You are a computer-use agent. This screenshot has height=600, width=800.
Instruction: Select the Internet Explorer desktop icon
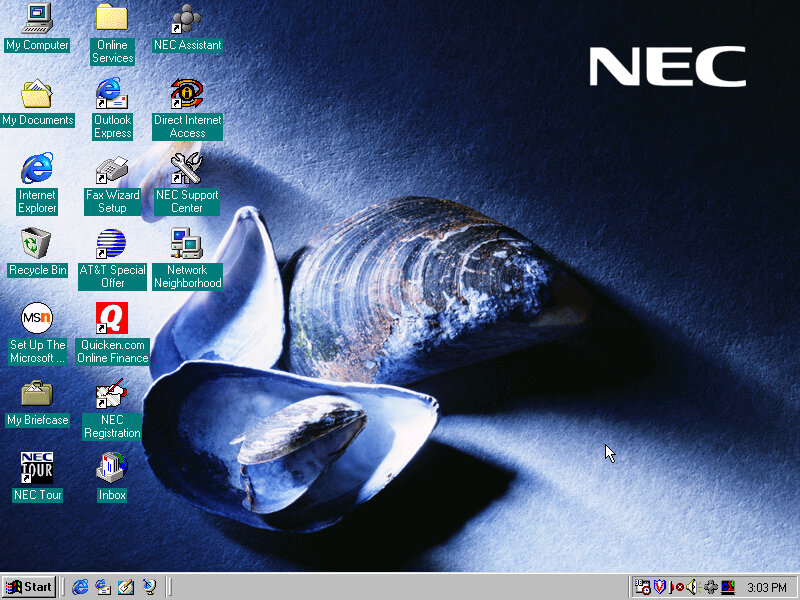coord(37,169)
